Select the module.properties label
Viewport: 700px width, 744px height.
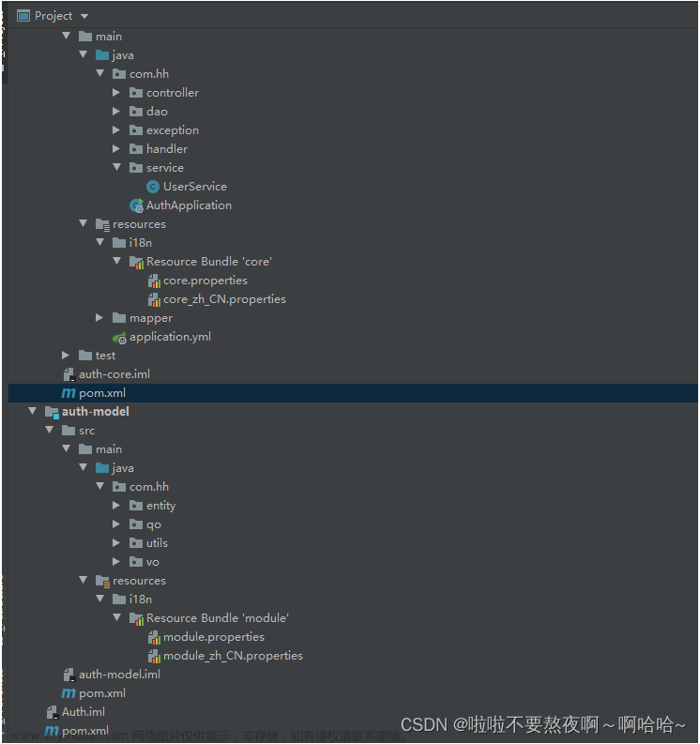tap(214, 637)
